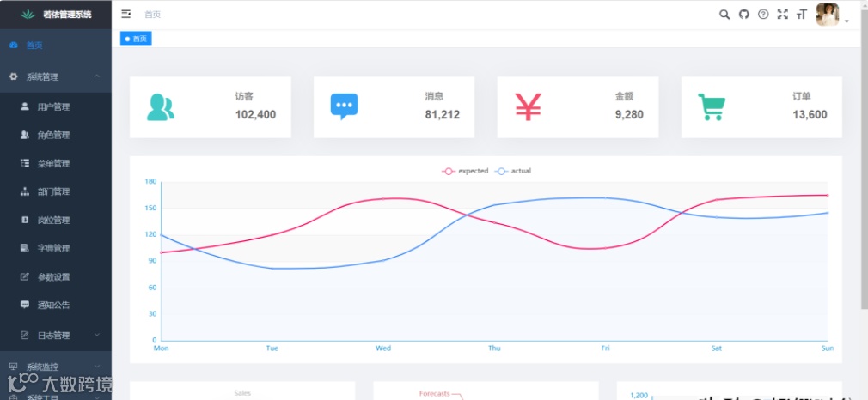Expand the 日志管理 submenu arrow
Viewport: 868px width, 400px height.
[x=97, y=334]
